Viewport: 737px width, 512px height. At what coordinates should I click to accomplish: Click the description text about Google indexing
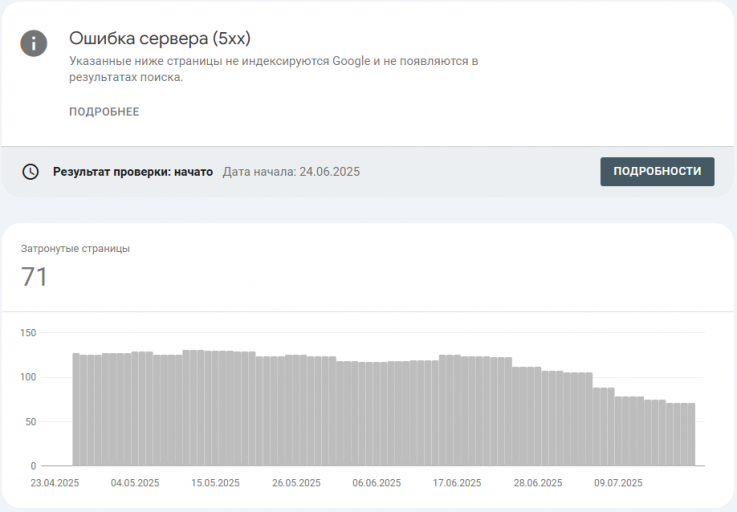click(274, 69)
